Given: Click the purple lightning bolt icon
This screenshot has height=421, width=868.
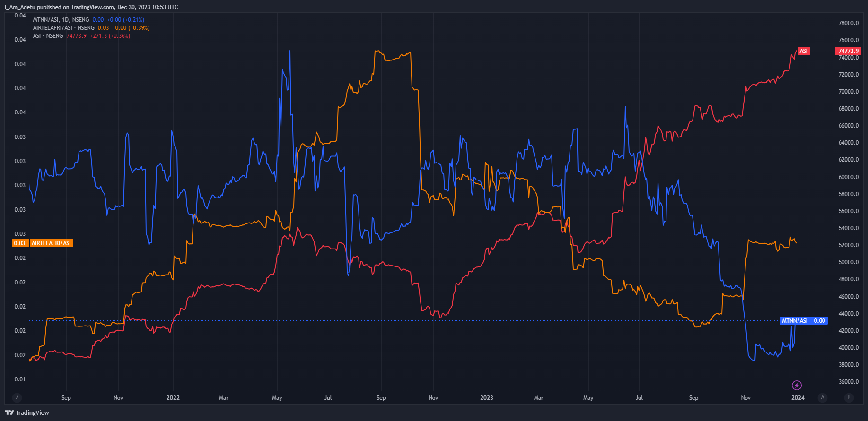Looking at the screenshot, I should 797,385.
